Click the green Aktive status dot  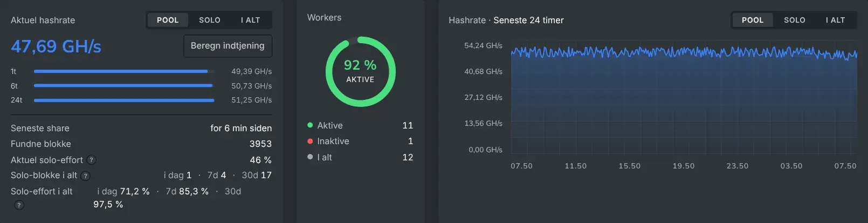[x=310, y=125]
